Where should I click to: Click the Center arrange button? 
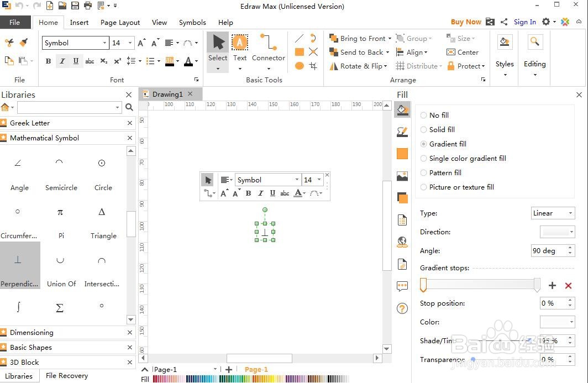coord(463,52)
